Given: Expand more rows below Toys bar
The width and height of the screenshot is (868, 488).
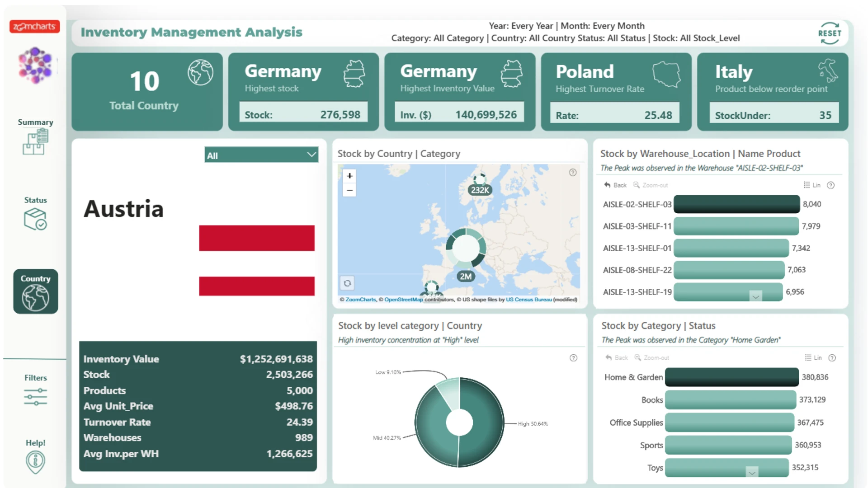Looking at the screenshot, I should (752, 473).
